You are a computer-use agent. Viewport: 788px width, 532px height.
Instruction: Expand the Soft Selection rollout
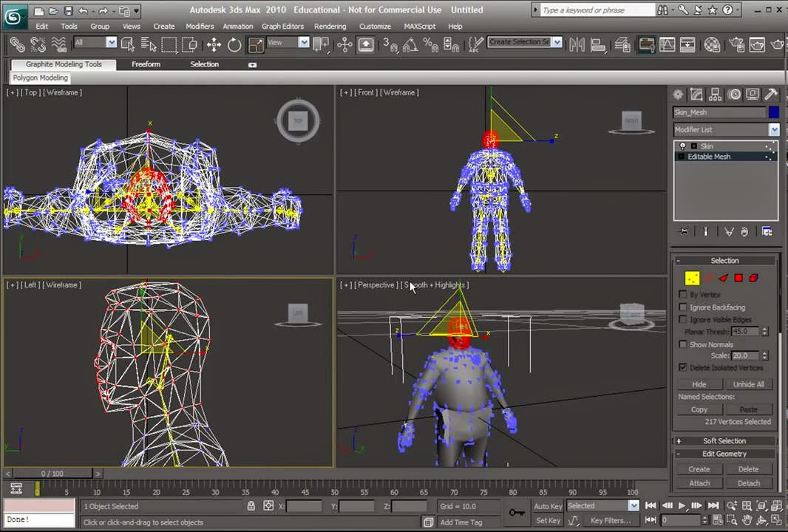[x=724, y=441]
